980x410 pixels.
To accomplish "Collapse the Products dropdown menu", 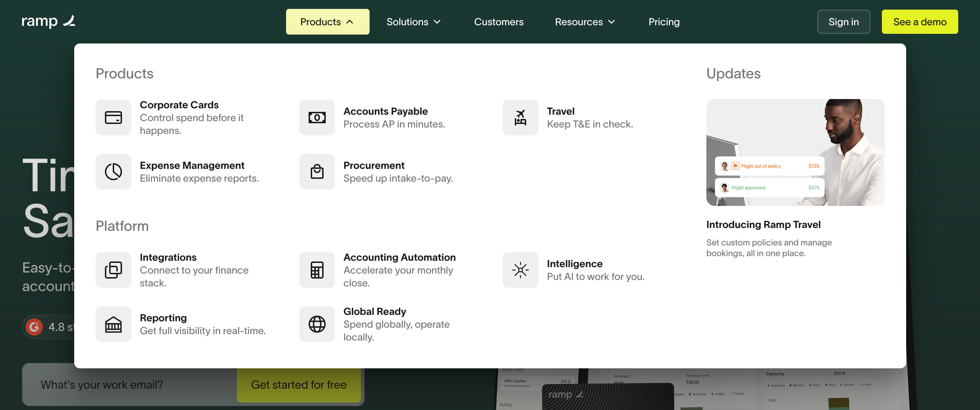I will click(x=327, y=22).
